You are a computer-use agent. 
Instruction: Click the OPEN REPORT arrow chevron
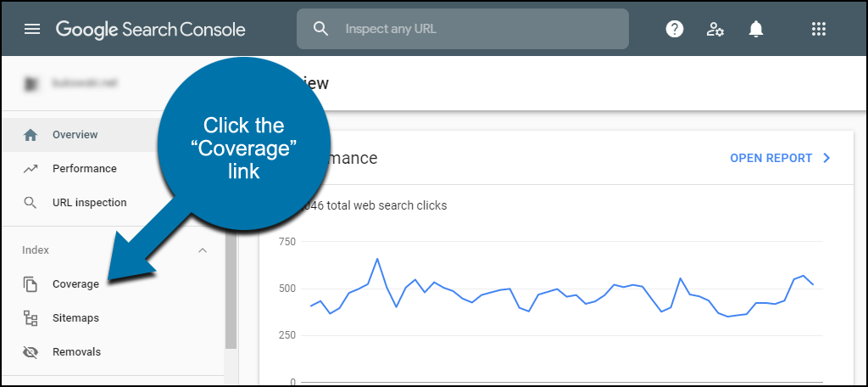[x=827, y=158]
